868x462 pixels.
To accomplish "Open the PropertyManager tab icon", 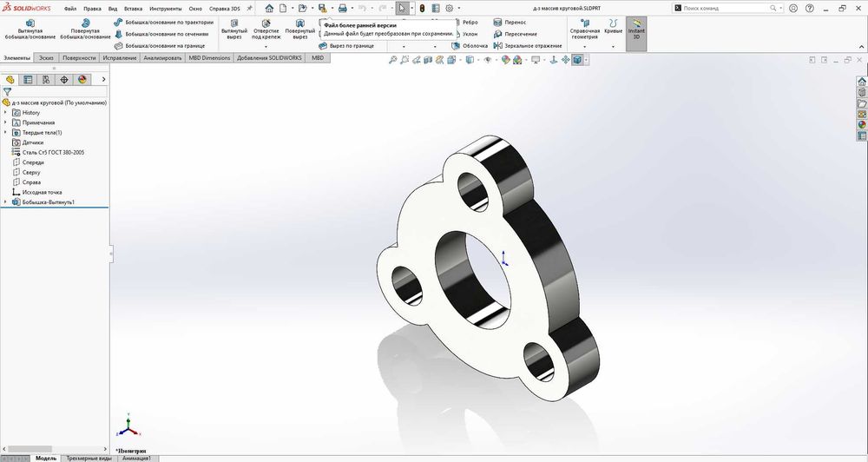I will (x=29, y=80).
